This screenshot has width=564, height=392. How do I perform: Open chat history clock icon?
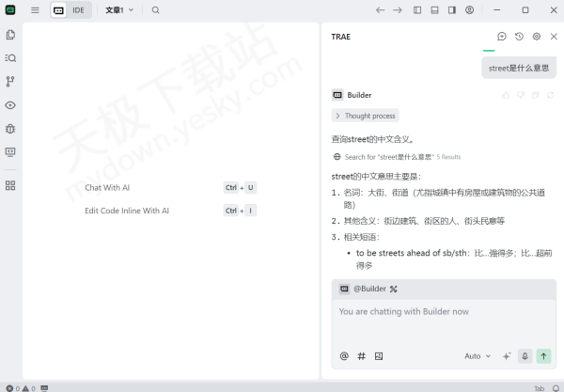[519, 37]
